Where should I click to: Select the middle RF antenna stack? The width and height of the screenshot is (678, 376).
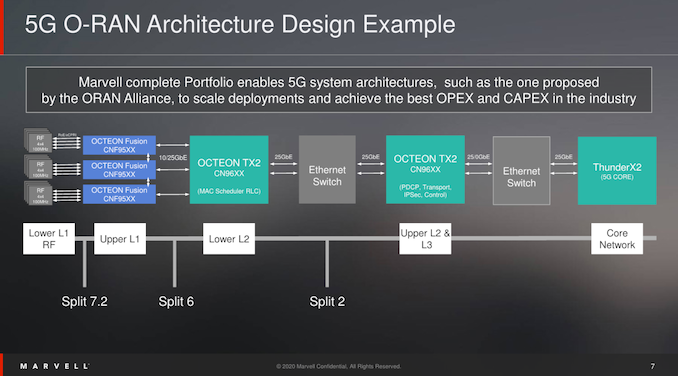click(x=38, y=168)
